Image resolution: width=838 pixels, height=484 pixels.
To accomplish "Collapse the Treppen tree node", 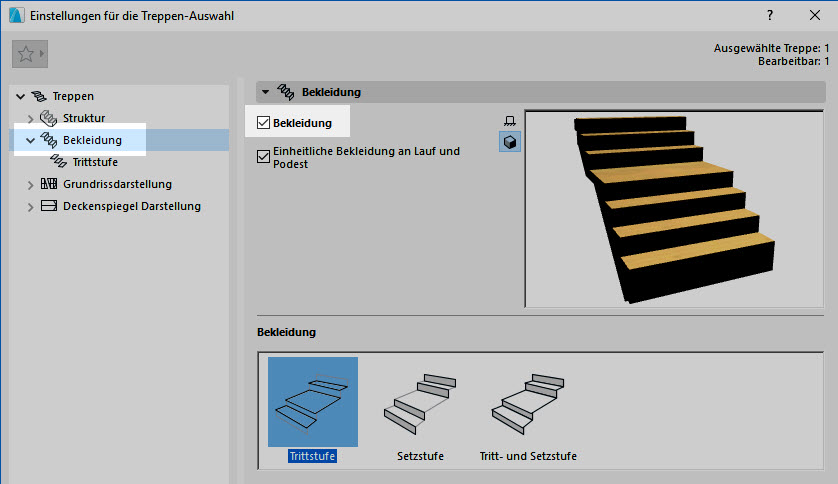I will (20, 97).
